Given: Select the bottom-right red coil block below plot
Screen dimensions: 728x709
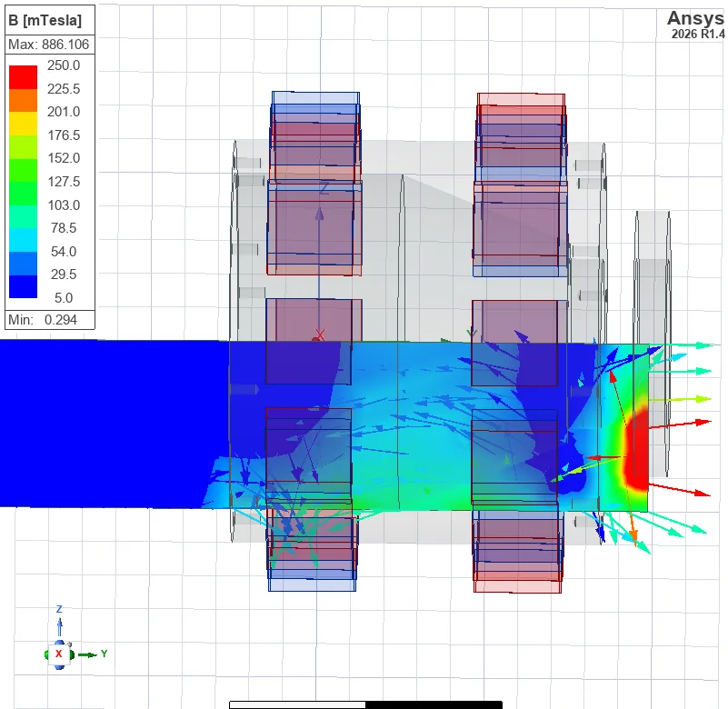Looking at the screenshot, I should (518, 552).
